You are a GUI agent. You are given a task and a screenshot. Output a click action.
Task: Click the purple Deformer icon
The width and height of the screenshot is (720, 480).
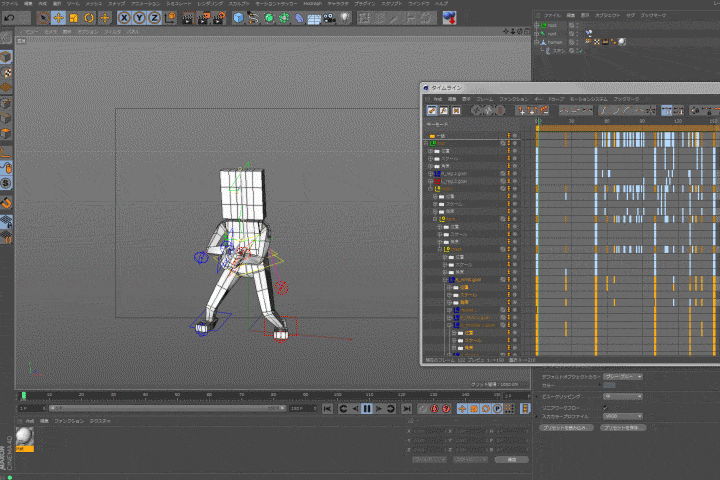tap(299, 18)
